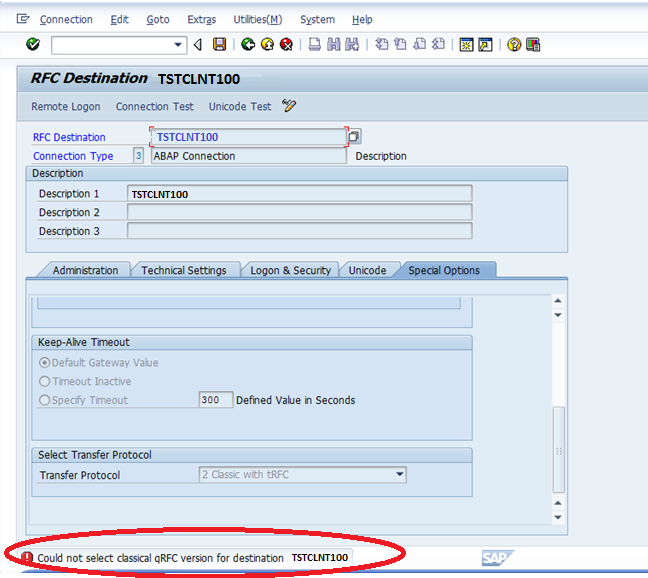Click the upper scroll down arrow in tab panel
This screenshot has width=648, height=578.
tap(558, 315)
